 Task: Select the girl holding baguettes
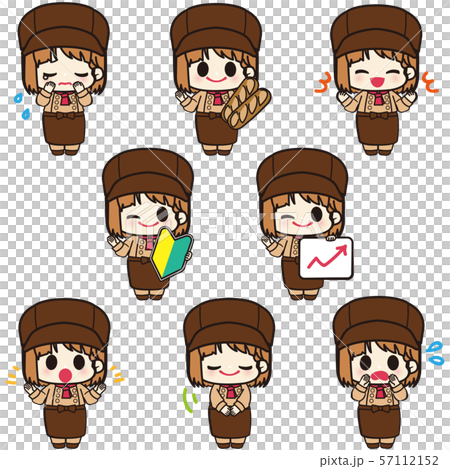pos(220,79)
